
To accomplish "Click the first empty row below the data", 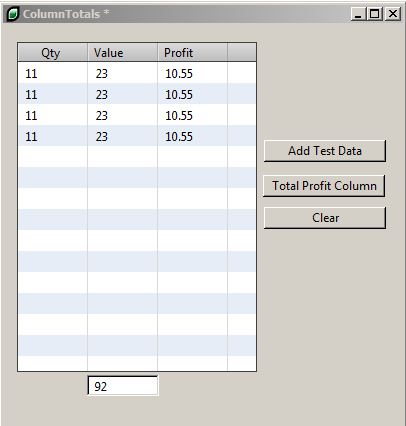I will coord(137,157).
